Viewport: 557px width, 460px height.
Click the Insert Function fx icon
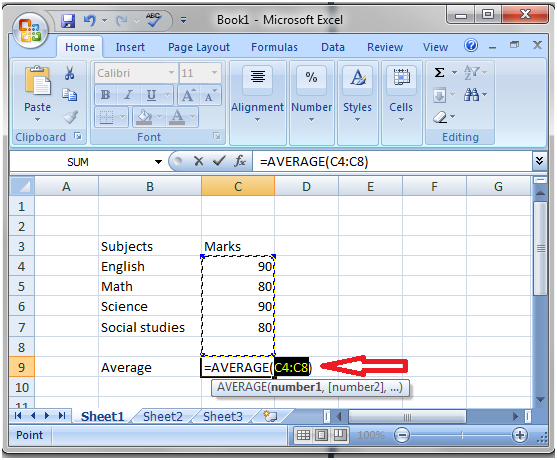[240, 162]
